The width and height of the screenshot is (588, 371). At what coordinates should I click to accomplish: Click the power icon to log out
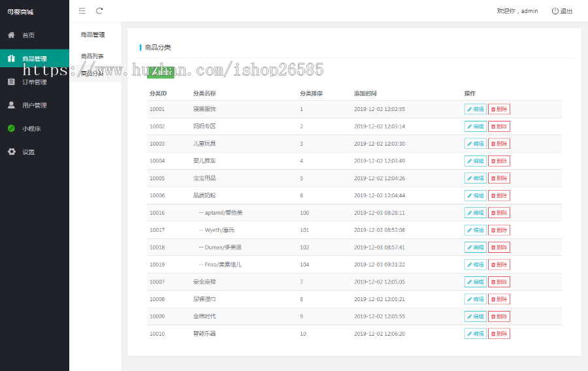click(555, 11)
